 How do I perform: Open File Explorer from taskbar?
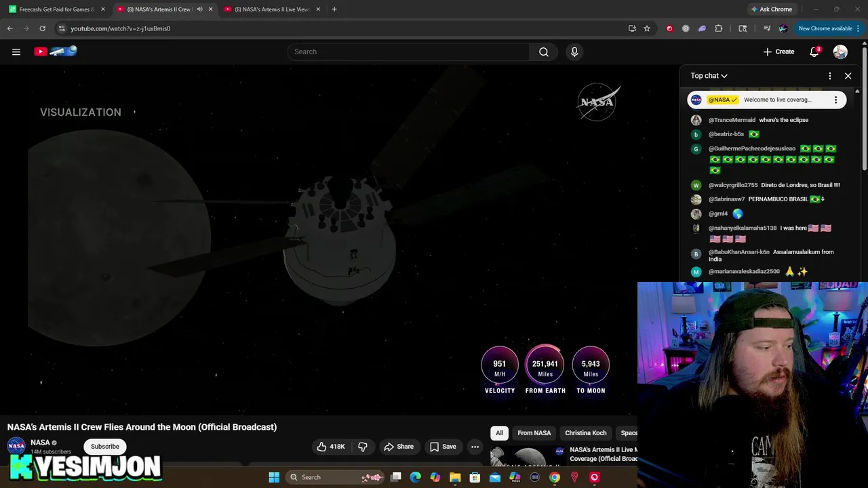(x=455, y=477)
